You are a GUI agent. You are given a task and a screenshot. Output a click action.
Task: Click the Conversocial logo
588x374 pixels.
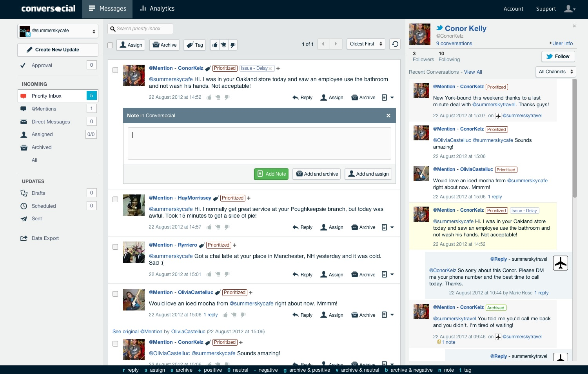pos(48,9)
